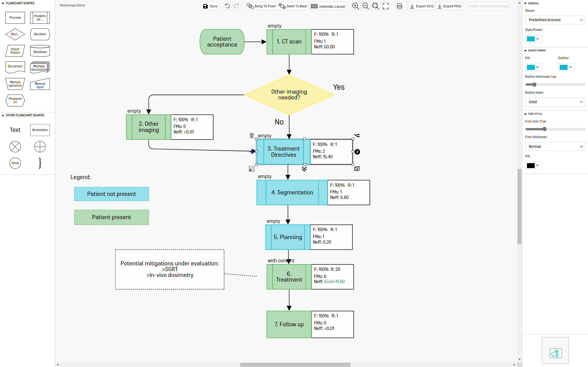The height and width of the screenshot is (367, 588).
Task: Open Font thickness Normal dropdown
Action: [x=555, y=147]
